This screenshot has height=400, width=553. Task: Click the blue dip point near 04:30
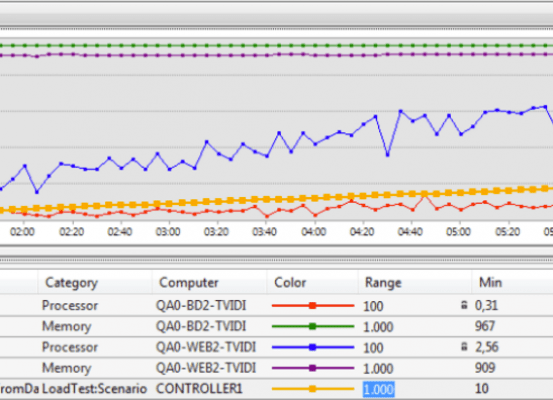point(388,155)
